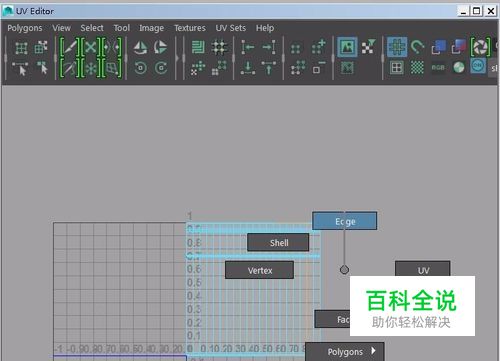Open the UV Sets menu
The height and width of the screenshot is (361, 500).
pos(231,28)
